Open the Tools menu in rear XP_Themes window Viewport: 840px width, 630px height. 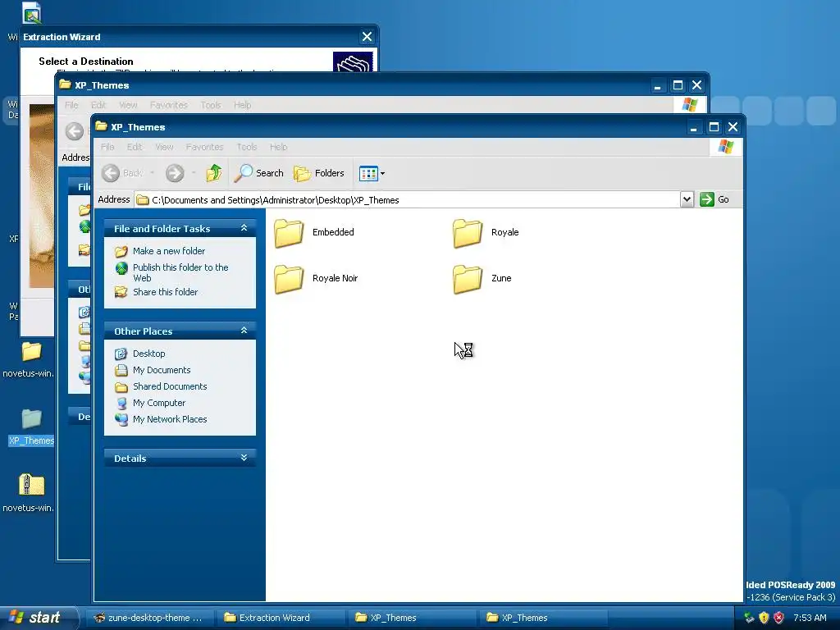point(211,105)
